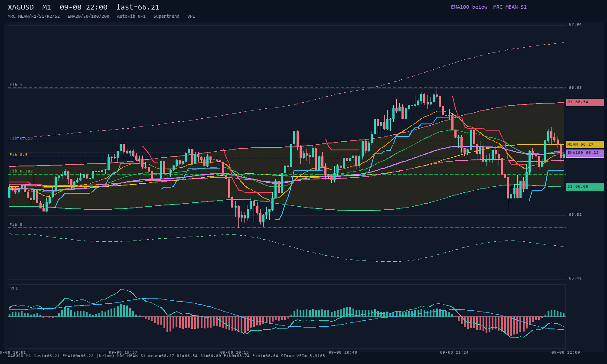Image resolution: width=607 pixels, height=364 pixels.
Task: Click the Fib 0.618 level label
Action: pyautogui.click(x=21, y=138)
